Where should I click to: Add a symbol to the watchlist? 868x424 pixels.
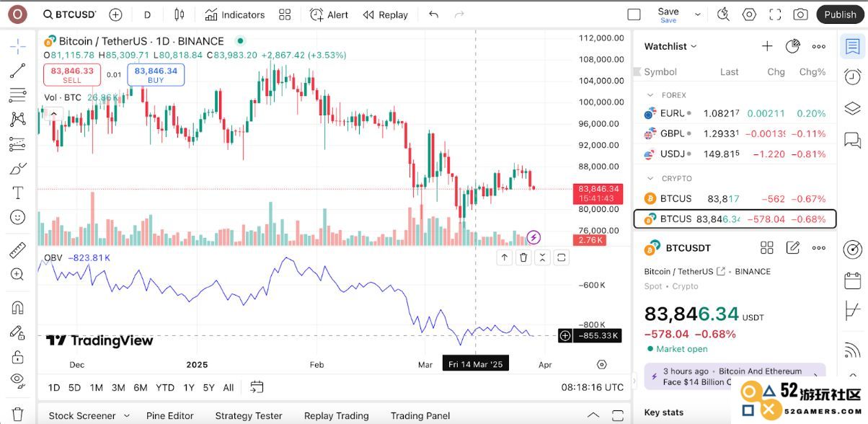click(x=767, y=46)
